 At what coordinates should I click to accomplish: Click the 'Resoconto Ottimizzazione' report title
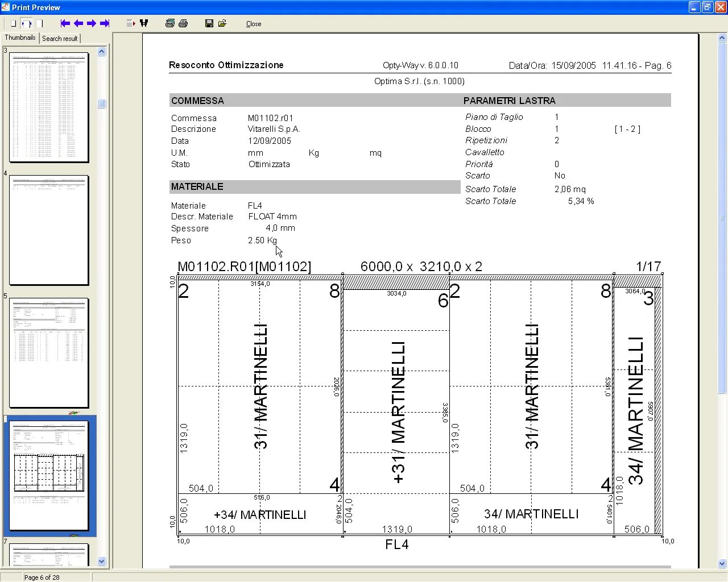226,65
